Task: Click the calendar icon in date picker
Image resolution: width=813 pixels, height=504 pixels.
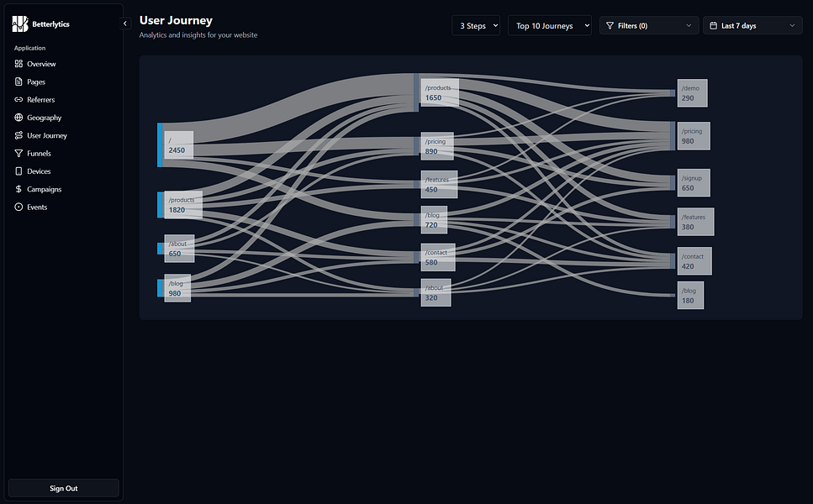Action: click(x=714, y=25)
